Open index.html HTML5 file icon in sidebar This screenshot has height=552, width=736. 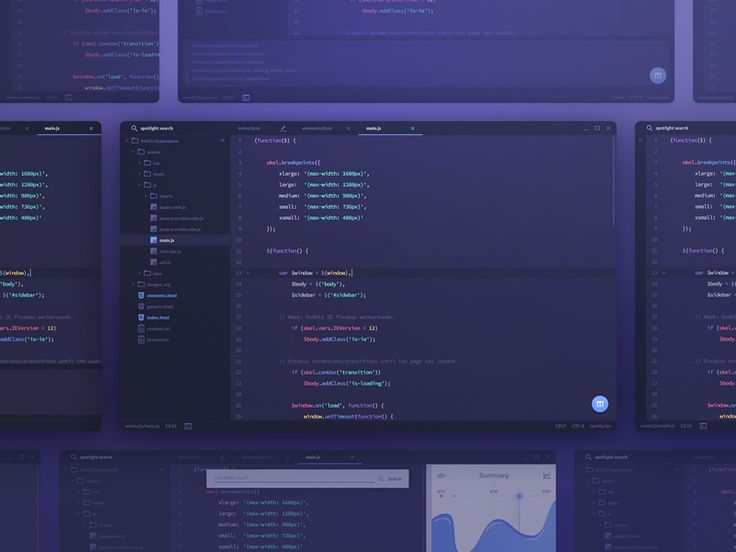141,317
